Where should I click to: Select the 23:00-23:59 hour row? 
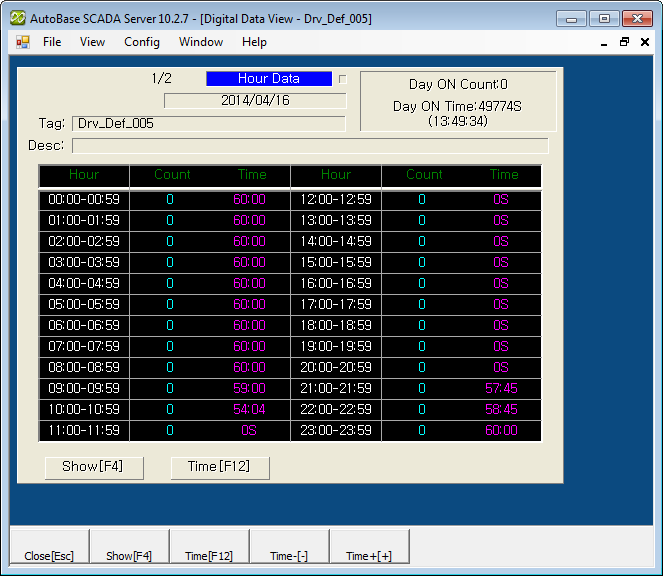tap(416, 430)
